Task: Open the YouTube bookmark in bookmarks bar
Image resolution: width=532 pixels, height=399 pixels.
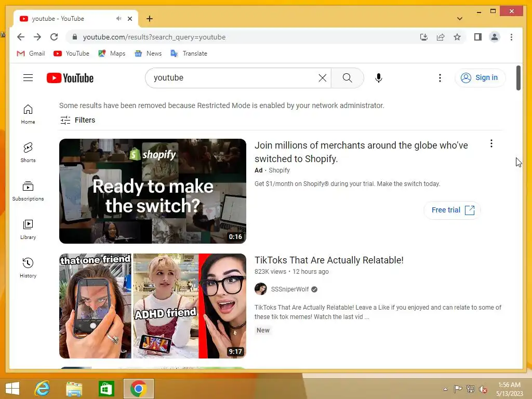Action: [71, 54]
